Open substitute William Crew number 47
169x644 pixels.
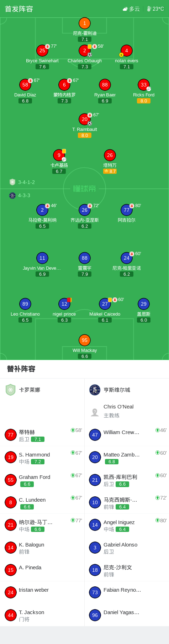[x=127, y=435]
